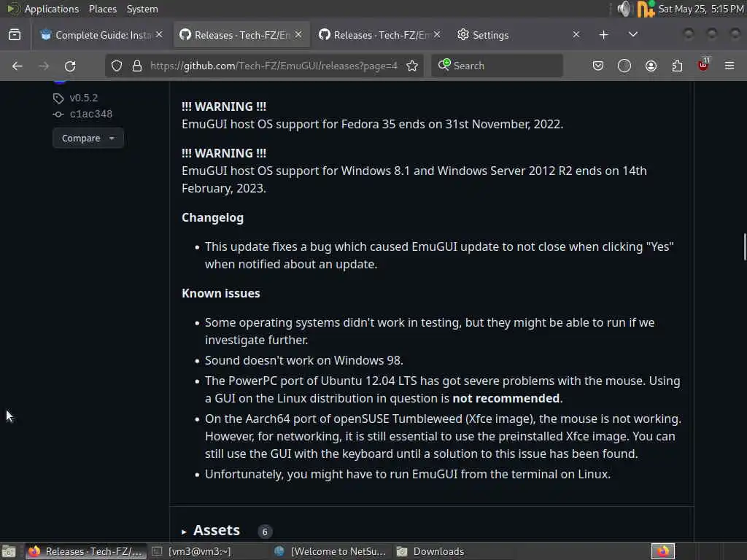Go back to the previous page
Image resolution: width=747 pixels, height=560 pixels.
[x=18, y=66]
